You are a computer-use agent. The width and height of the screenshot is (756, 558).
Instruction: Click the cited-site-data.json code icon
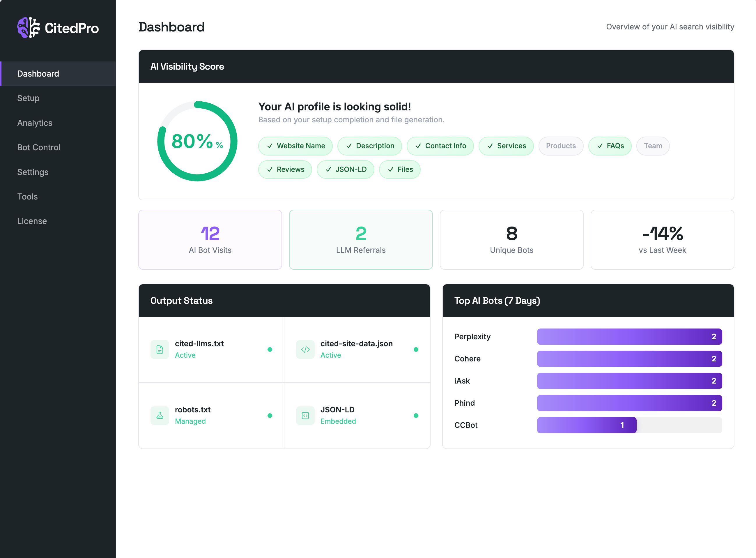[305, 349]
